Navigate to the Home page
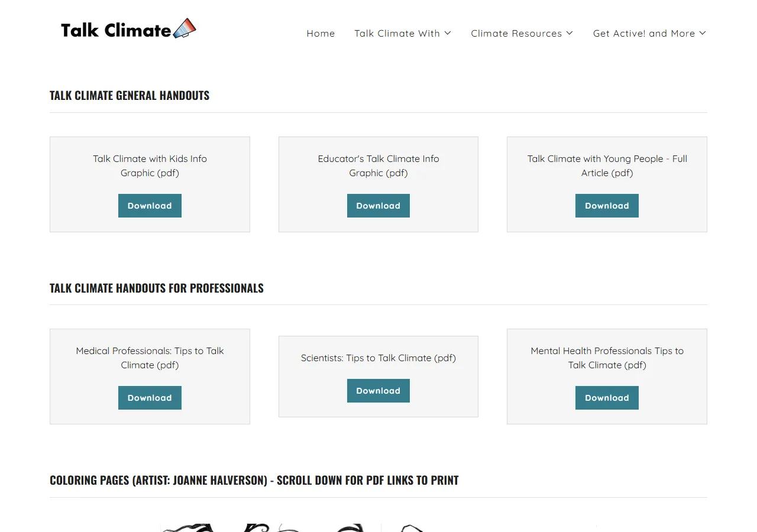Image resolution: width=757 pixels, height=532 pixels. coord(321,34)
